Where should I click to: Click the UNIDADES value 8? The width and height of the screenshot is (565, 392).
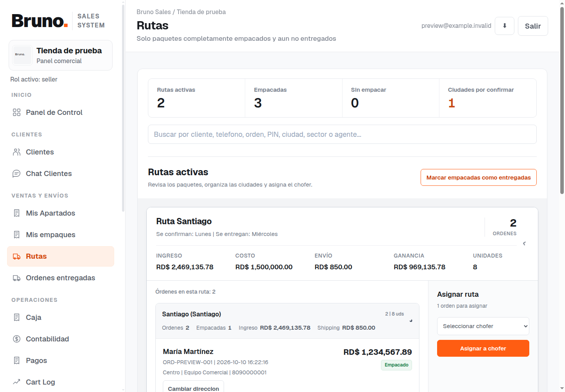(x=475, y=267)
